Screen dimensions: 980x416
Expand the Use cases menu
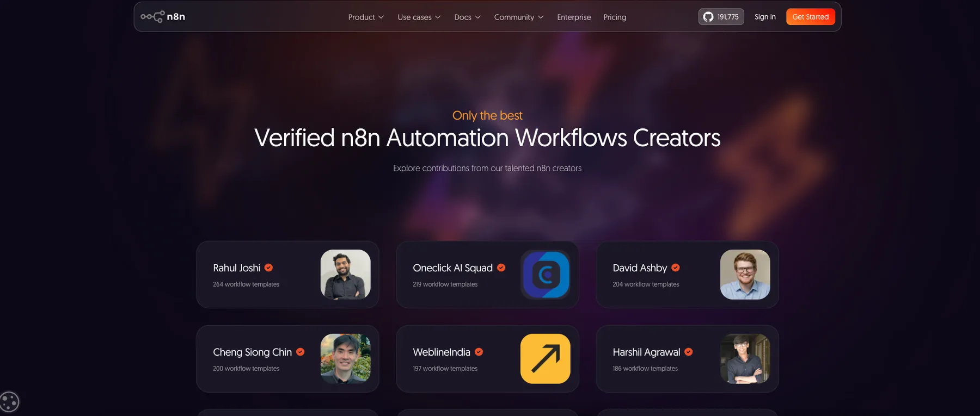419,17
